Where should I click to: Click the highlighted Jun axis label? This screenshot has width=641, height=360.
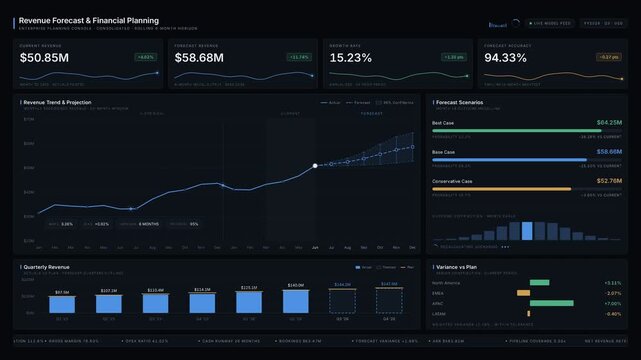pyautogui.click(x=315, y=248)
